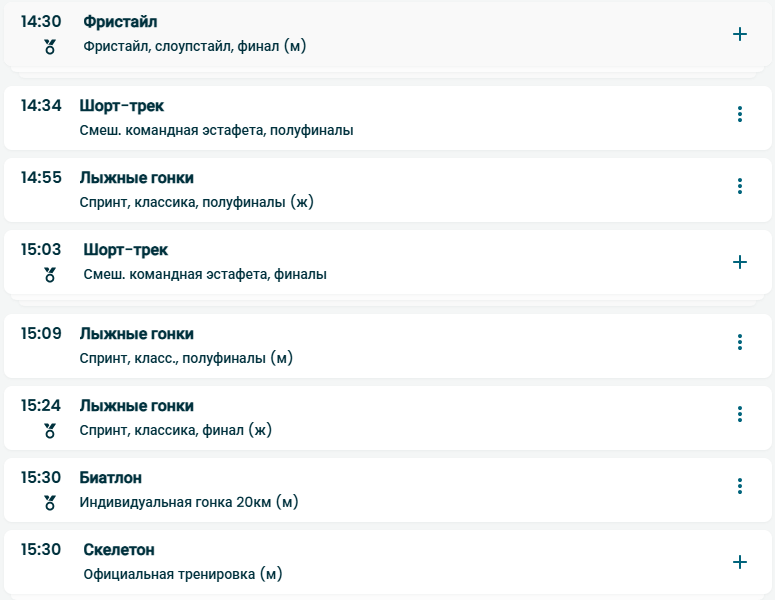Select Спринт, классика, полуфиналы (ж) row
Screen dimensions: 775x600
(x=196, y=202)
